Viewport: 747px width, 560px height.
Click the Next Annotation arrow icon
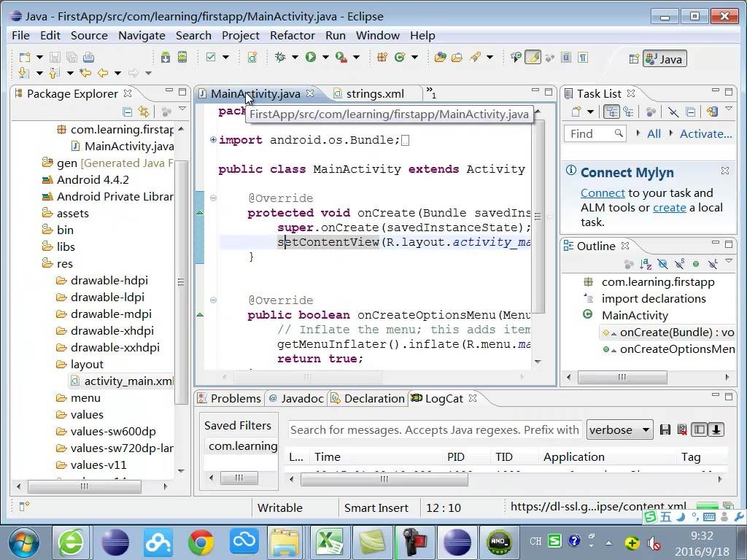tap(23, 73)
